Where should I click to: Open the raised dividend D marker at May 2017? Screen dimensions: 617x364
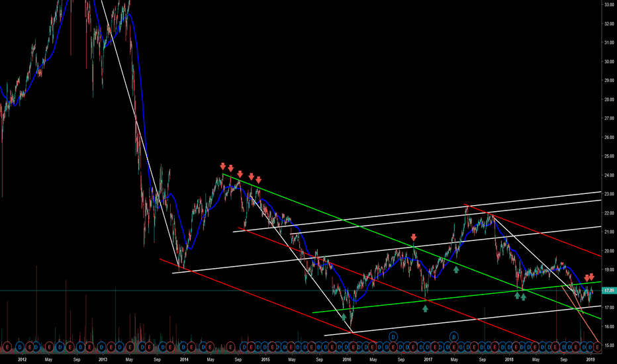pyautogui.click(x=454, y=336)
